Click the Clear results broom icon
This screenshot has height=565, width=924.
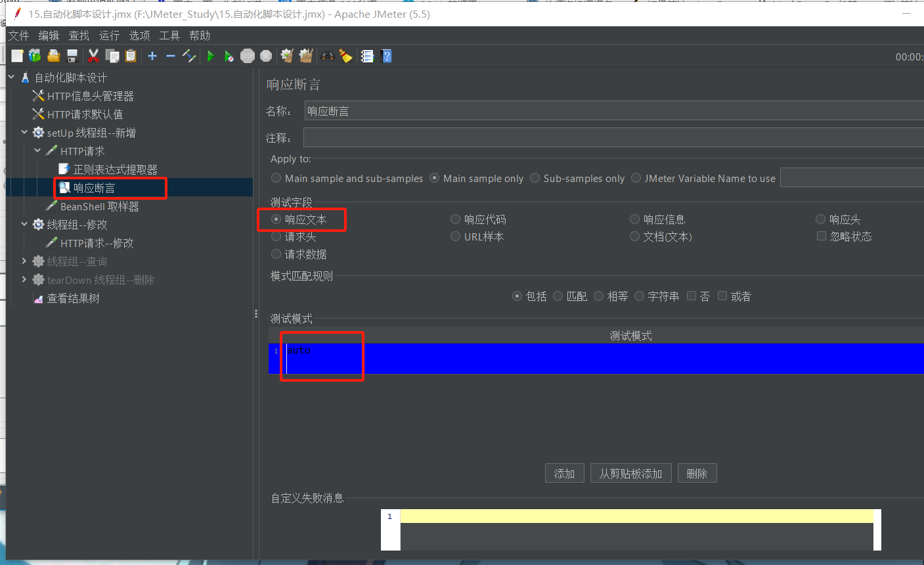pyautogui.click(x=287, y=56)
